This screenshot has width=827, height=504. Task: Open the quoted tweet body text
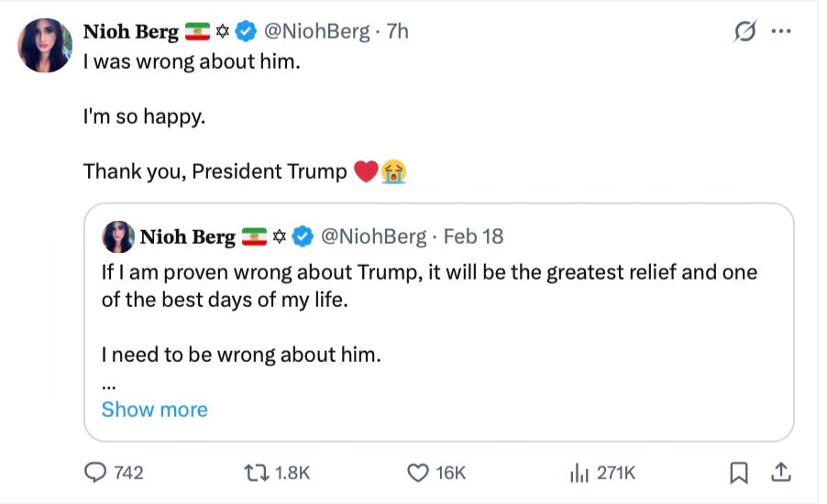(429, 286)
